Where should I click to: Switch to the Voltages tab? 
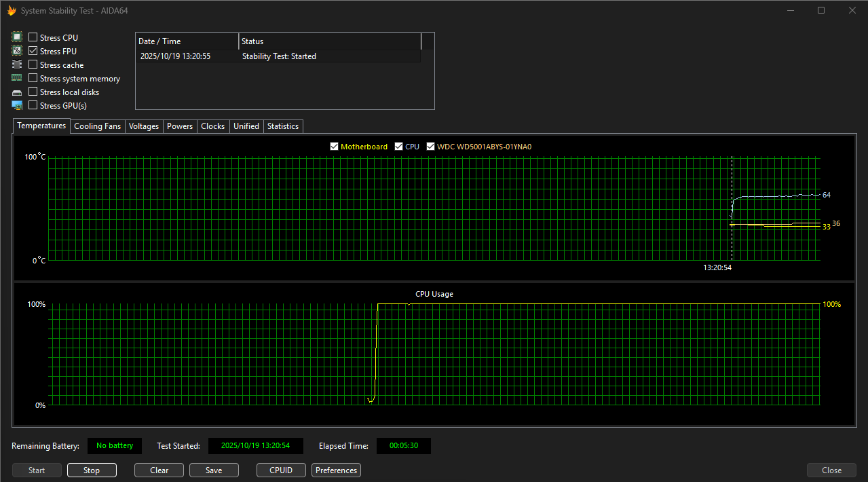click(144, 126)
